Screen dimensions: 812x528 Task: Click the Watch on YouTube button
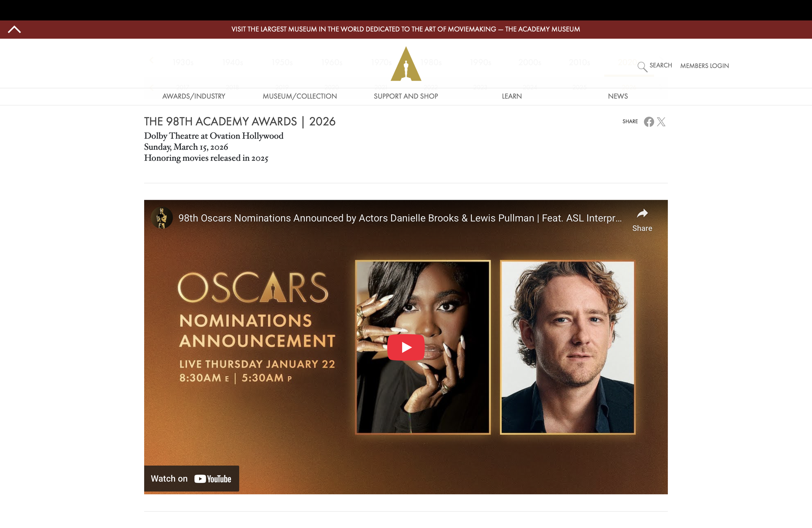pos(191,479)
